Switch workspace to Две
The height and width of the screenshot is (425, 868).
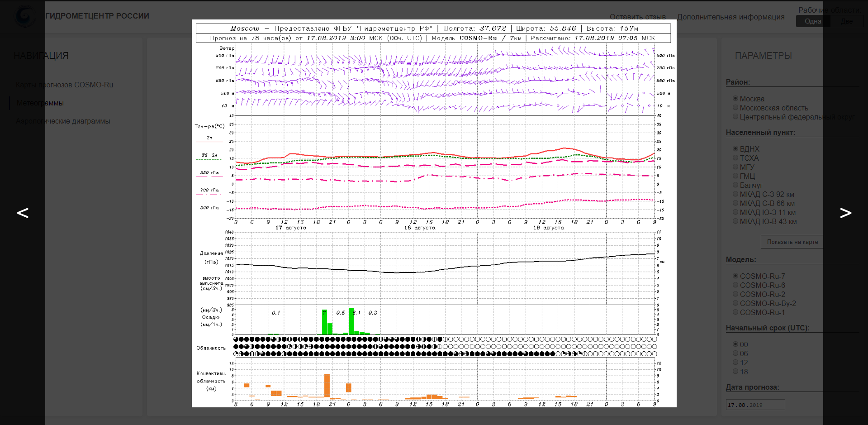click(x=847, y=21)
